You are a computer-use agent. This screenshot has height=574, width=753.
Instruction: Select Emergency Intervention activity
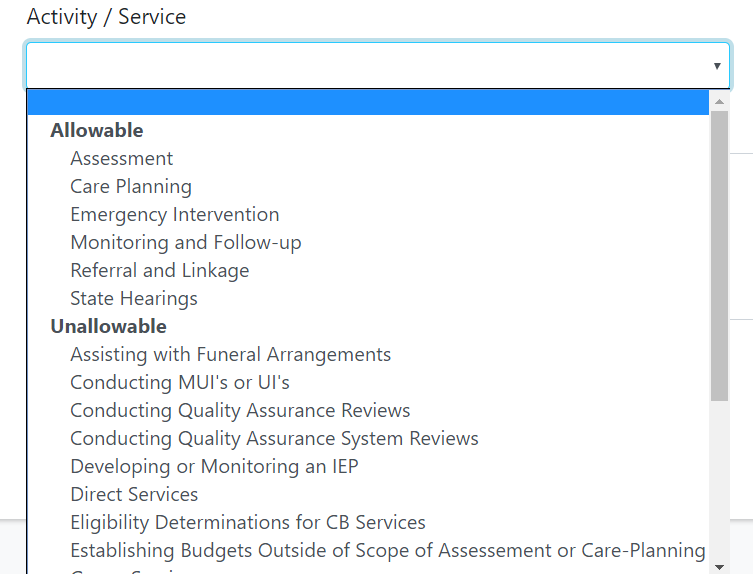coord(175,214)
